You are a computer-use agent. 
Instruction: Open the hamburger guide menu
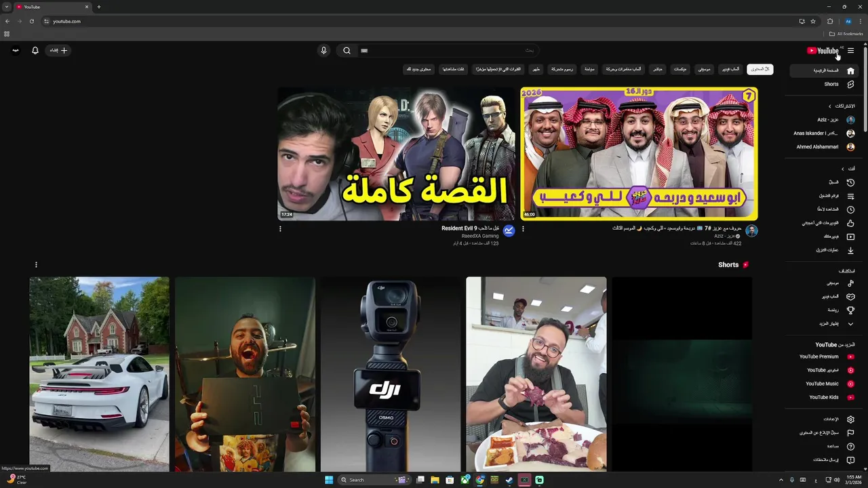[x=850, y=50]
